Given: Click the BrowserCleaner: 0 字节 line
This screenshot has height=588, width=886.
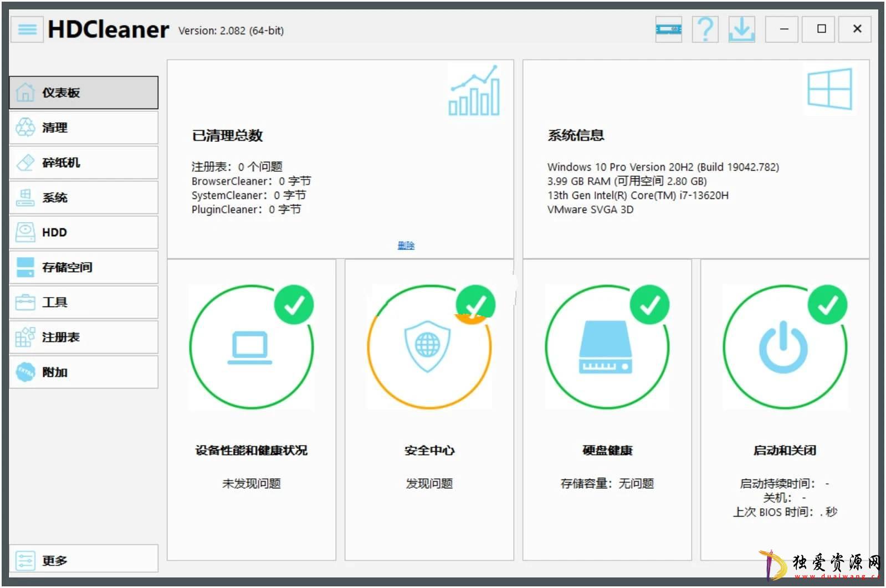Looking at the screenshot, I should [251, 181].
